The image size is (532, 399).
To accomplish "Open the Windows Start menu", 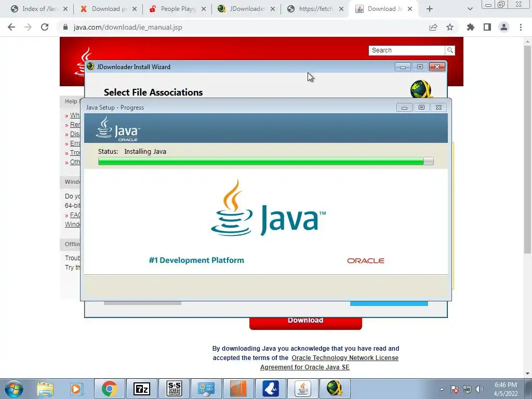I will coord(14,389).
